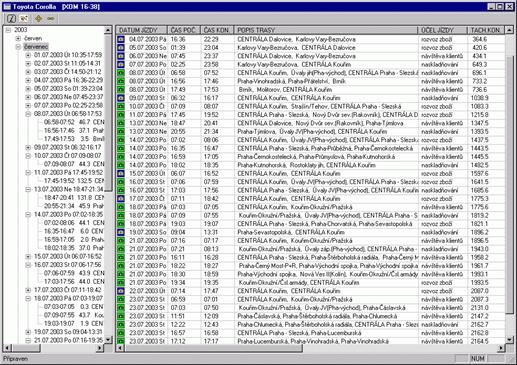Click tachometer value 364.6
This screenshot has height=365, width=517.
pos(479,39)
